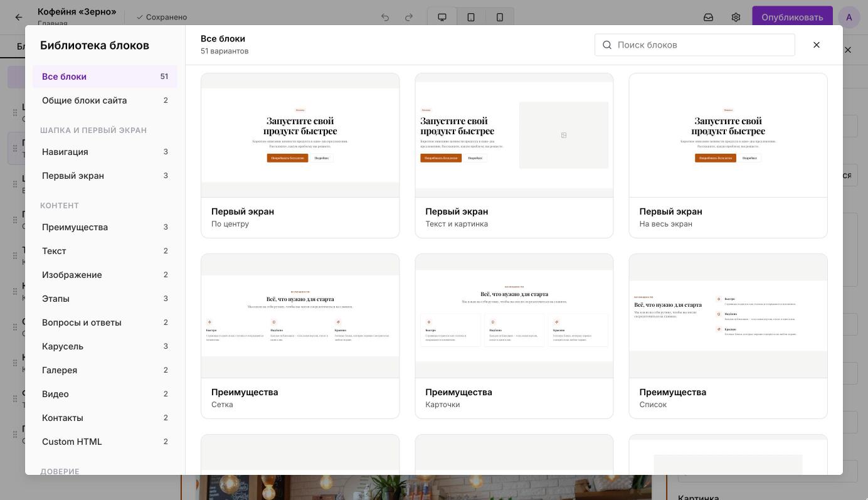868x500 pixels.
Task: Open the Видео category
Action: coord(105,394)
